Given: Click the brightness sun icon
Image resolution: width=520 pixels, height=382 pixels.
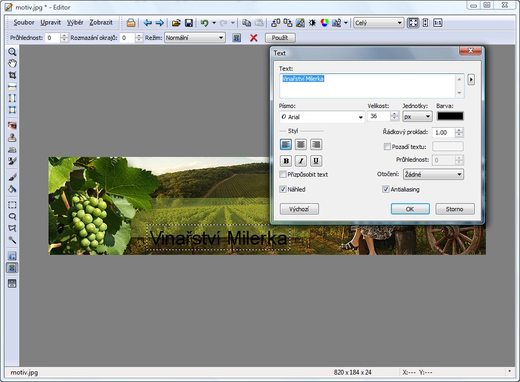Looking at the screenshot, I should click(x=312, y=23).
